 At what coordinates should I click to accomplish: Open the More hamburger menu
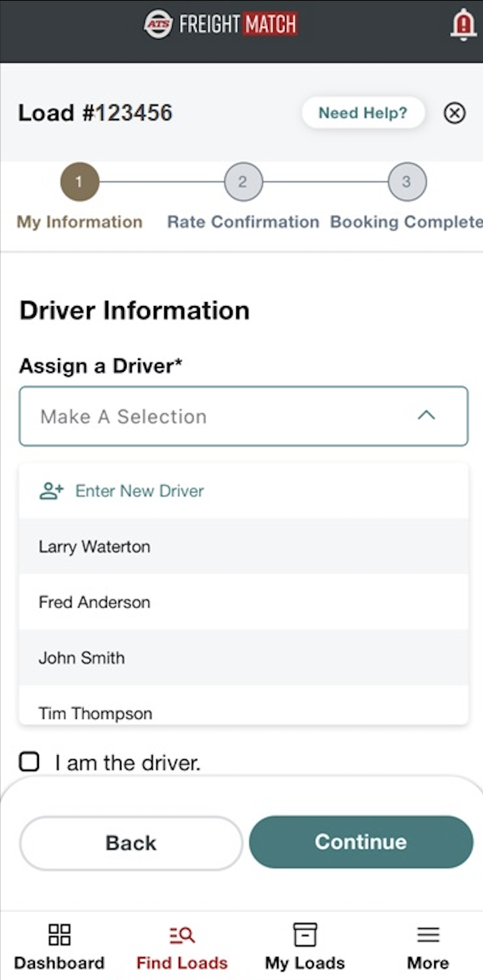coord(428,934)
